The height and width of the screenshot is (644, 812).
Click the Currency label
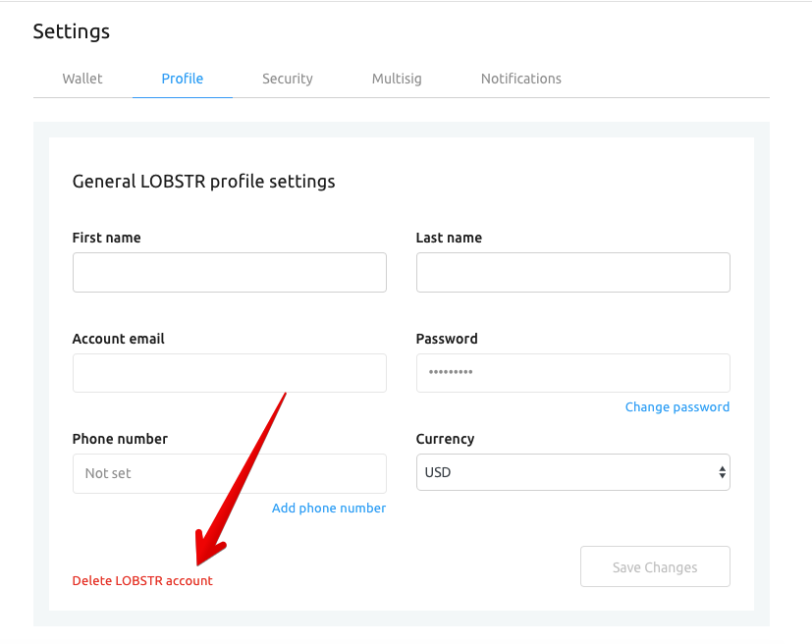(x=446, y=439)
